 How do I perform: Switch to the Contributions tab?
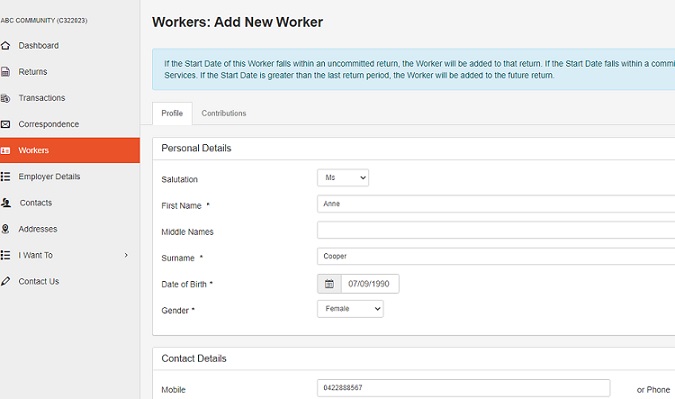pos(224,114)
